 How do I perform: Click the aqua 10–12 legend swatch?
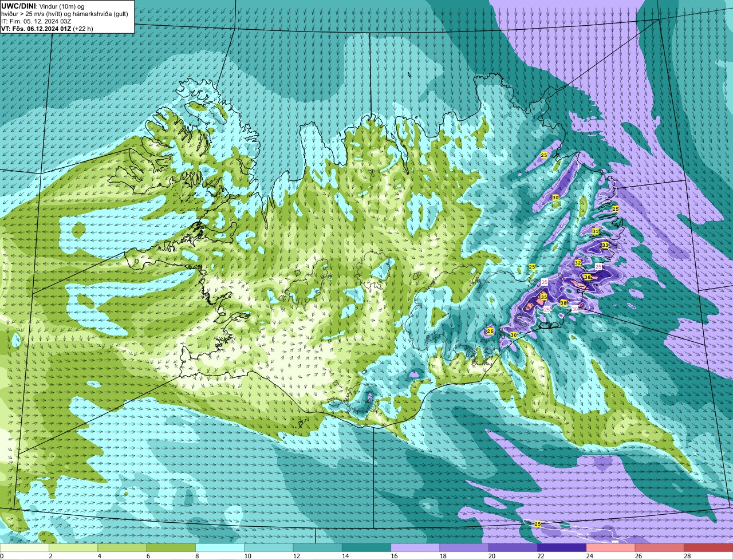(x=269, y=548)
